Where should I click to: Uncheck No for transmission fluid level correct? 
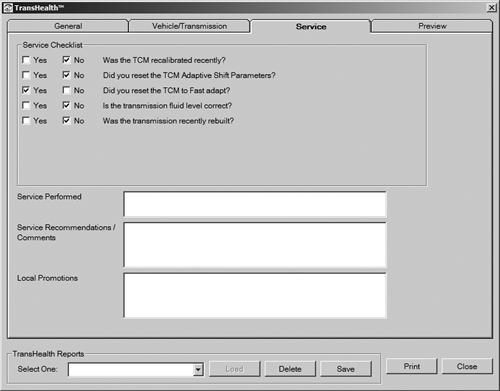[x=66, y=105]
